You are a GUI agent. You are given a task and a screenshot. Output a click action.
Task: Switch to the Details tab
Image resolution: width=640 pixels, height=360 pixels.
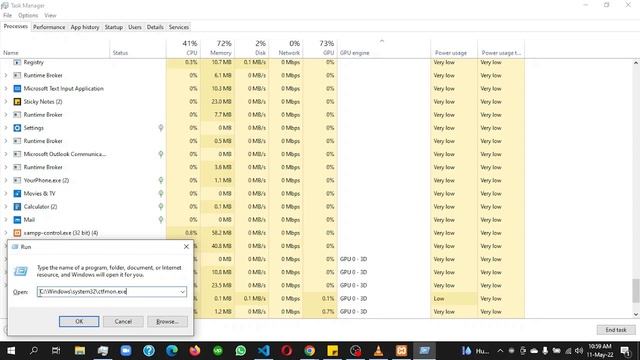(155, 27)
